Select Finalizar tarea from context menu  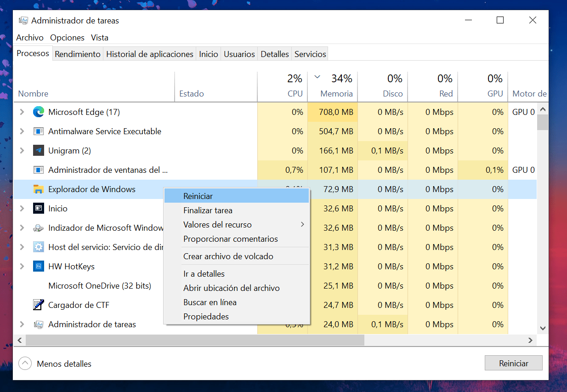pyautogui.click(x=209, y=210)
